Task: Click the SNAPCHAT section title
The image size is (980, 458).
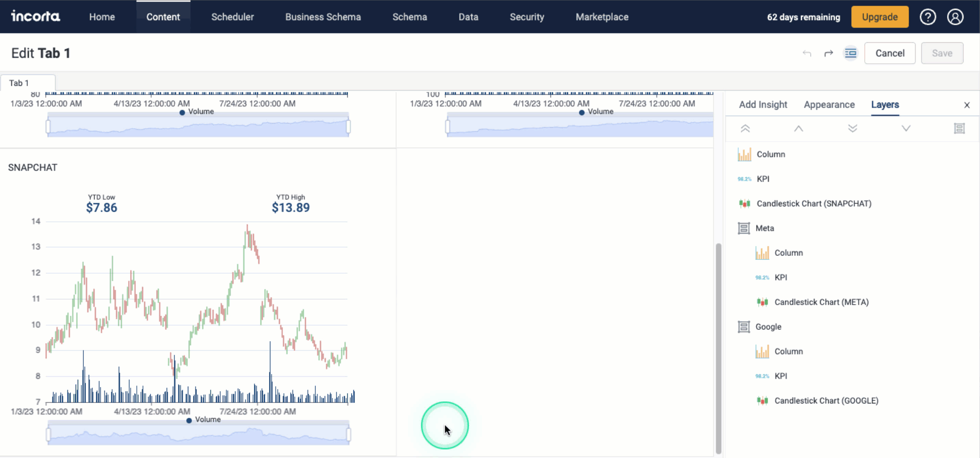Action: (x=33, y=168)
